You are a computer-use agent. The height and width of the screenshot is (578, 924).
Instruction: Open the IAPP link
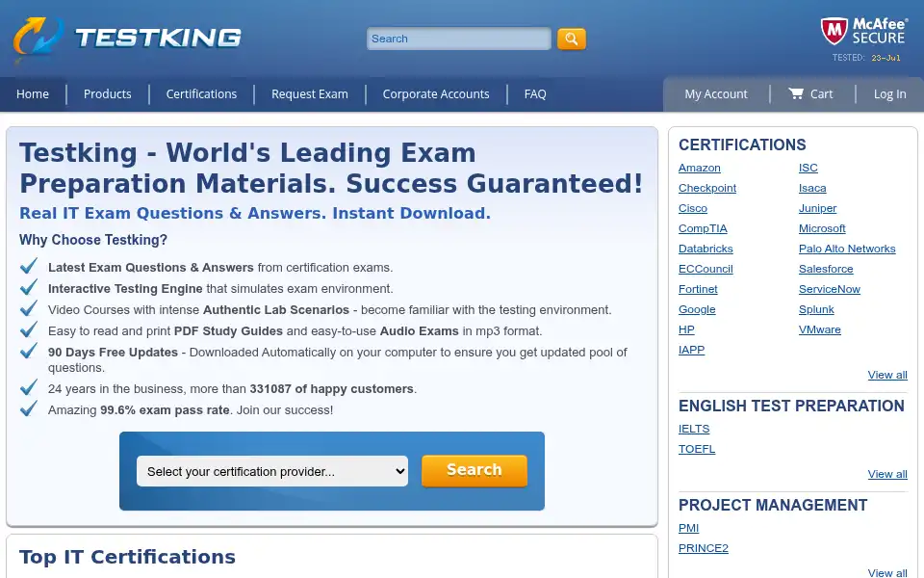pyautogui.click(x=691, y=350)
